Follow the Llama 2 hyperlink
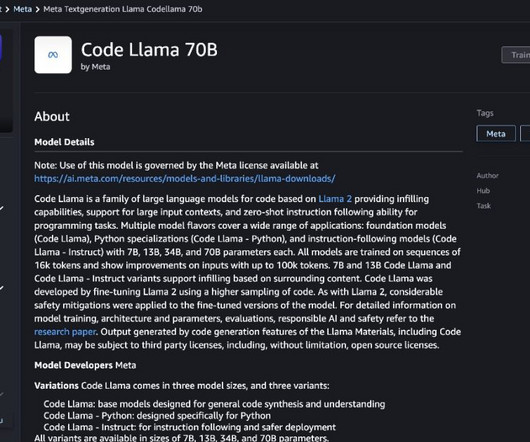The image size is (530, 442). 335,199
